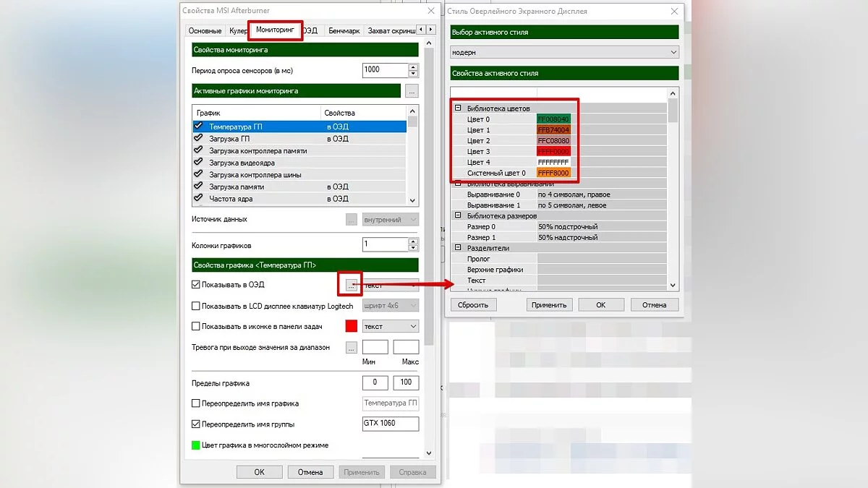The height and width of the screenshot is (488, 868).
Task: Toggle checkmark for Загрузка видеоядра graph
Action: tap(198, 162)
